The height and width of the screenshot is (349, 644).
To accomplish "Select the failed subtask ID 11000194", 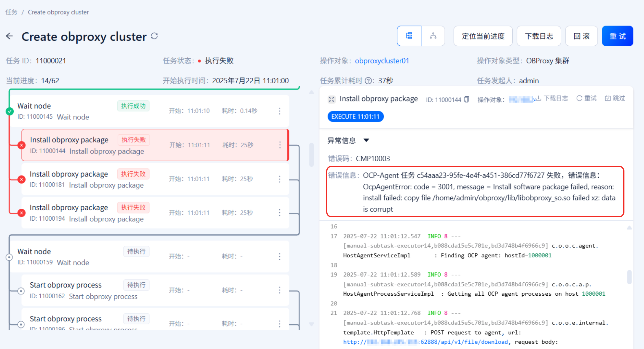I will [155, 213].
